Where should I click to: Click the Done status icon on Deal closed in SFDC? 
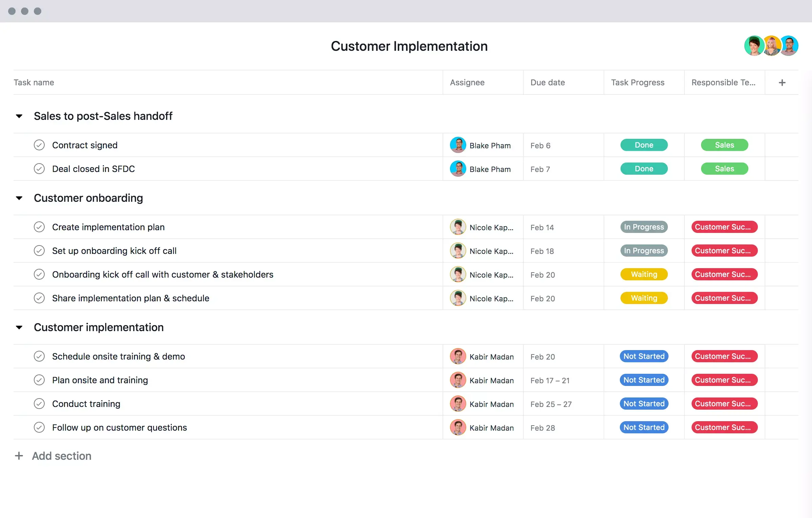point(643,169)
